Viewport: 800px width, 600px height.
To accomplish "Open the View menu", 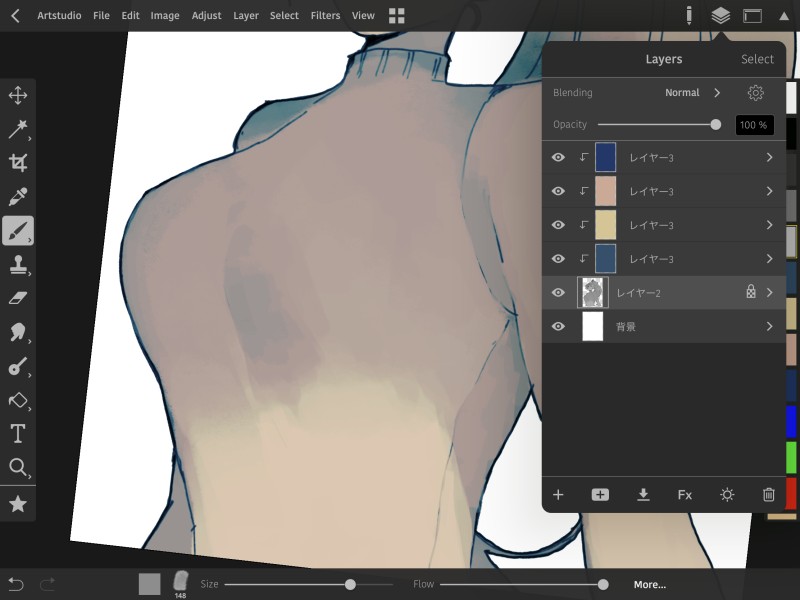I will point(363,16).
